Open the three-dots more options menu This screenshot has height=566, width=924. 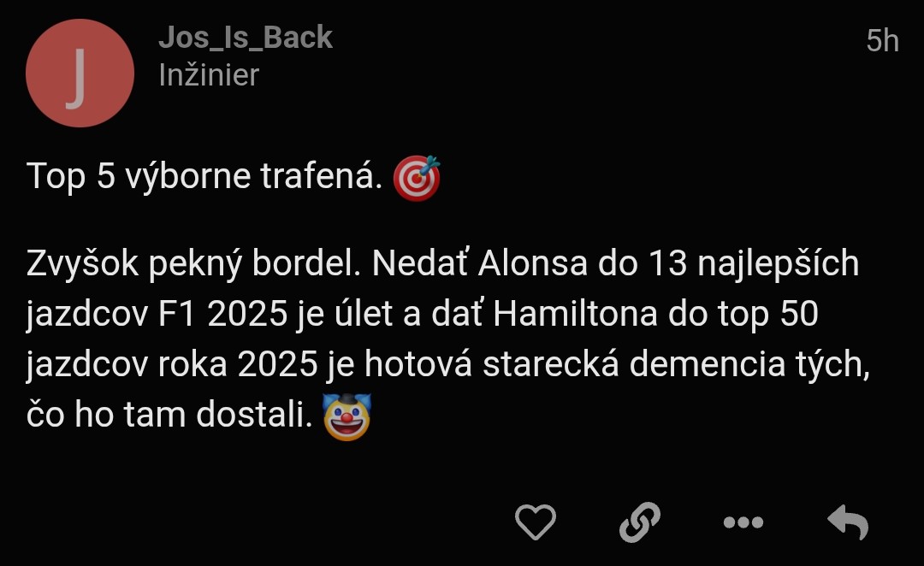(x=743, y=522)
